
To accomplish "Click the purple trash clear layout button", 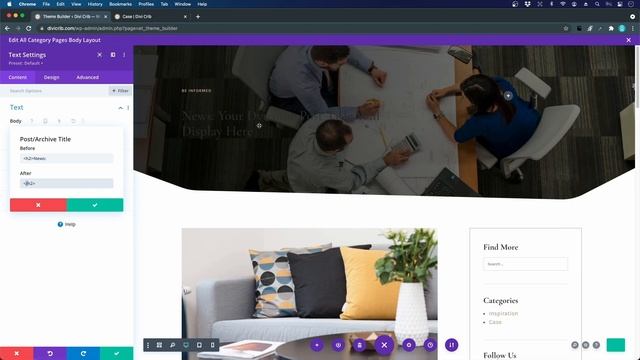I will click(x=359, y=345).
